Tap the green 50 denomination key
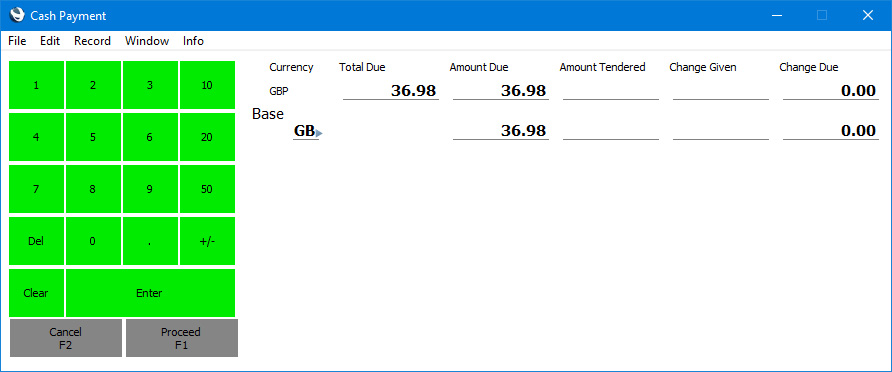 207,189
